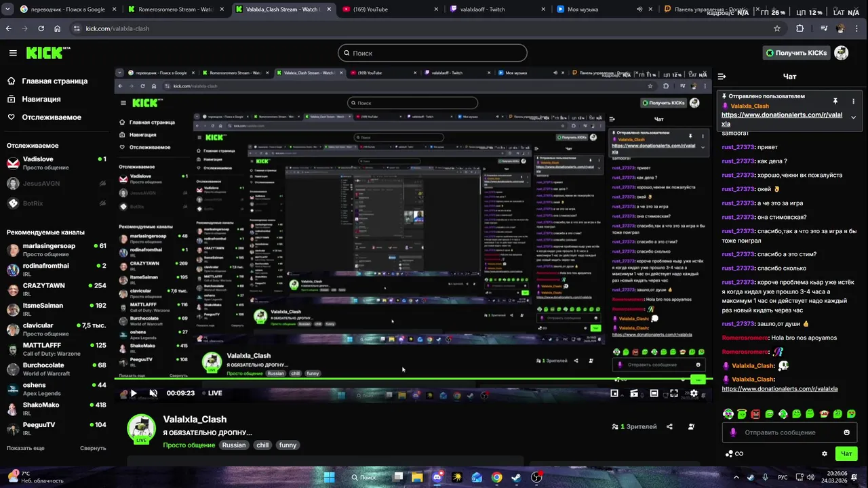The width and height of the screenshot is (868, 488).
Task: Play the stream with the play button
Action: [134, 393]
